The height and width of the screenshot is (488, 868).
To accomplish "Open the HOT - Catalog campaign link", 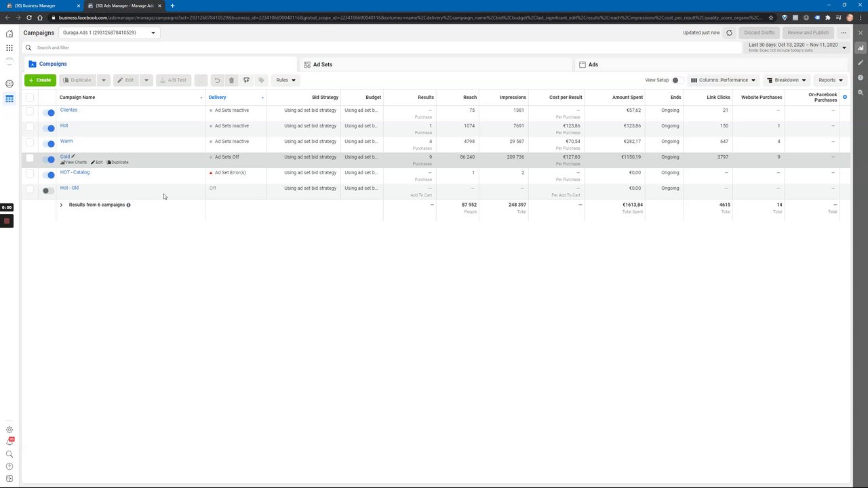I will (75, 172).
